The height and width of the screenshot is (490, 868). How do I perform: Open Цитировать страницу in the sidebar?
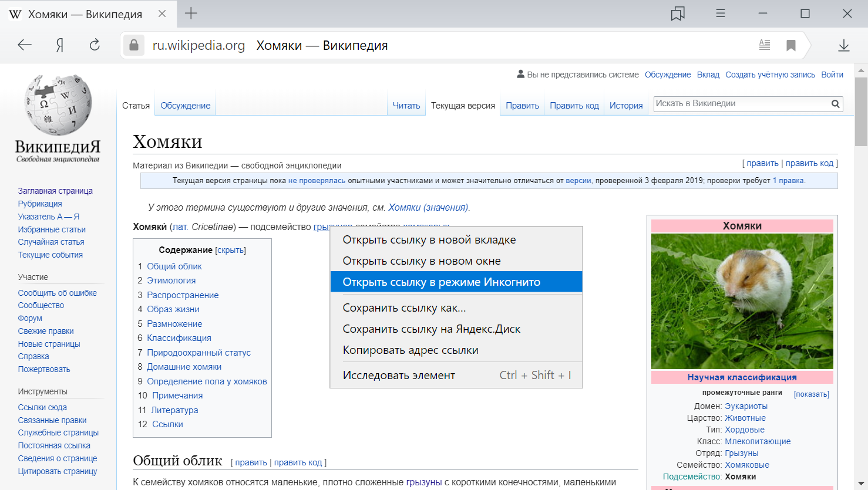tap(58, 471)
